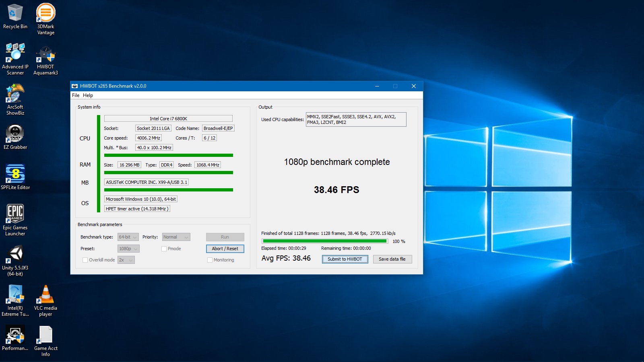Image resolution: width=644 pixels, height=362 pixels.
Task: Click the Socket 2011 LGA field
Action: (x=153, y=128)
